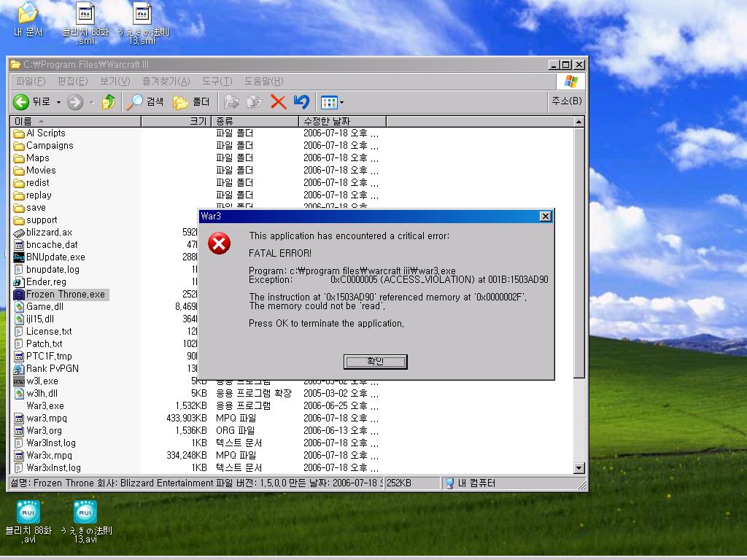Close the War3 error dialog
The width and height of the screenshot is (747, 560).
(546, 217)
